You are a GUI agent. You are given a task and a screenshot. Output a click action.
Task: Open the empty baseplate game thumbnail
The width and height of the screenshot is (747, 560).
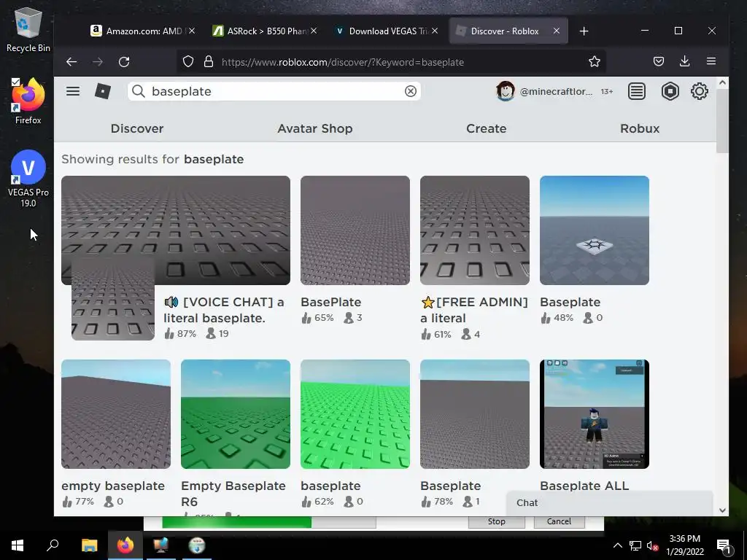click(116, 414)
